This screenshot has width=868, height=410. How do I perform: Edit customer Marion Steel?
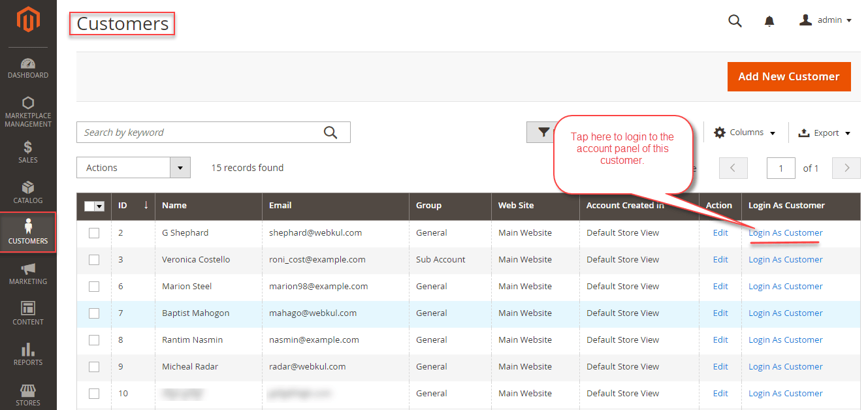[720, 286]
